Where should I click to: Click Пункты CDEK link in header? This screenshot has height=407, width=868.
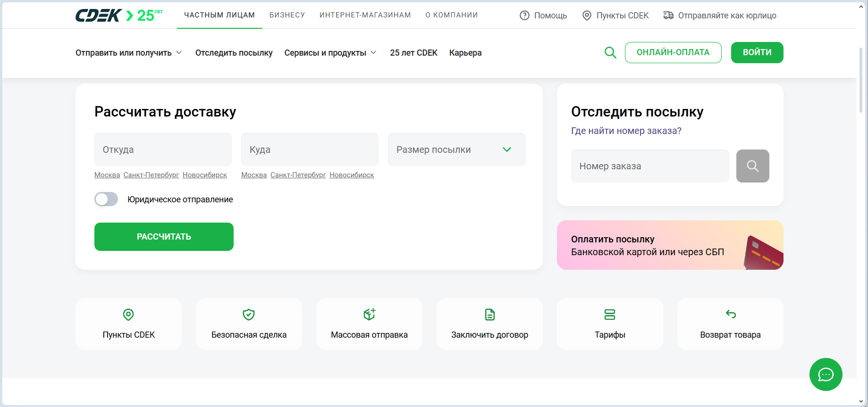point(623,16)
